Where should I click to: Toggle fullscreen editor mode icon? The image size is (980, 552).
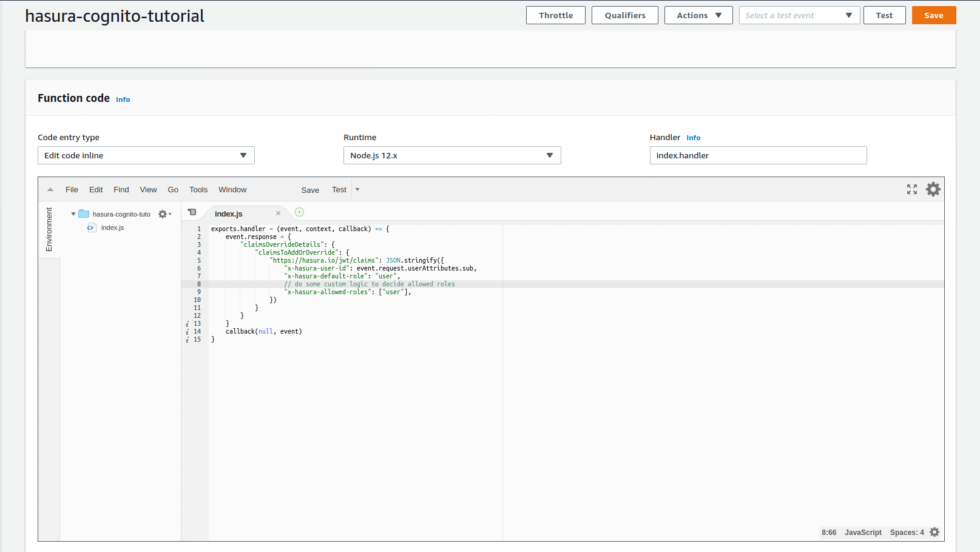pyautogui.click(x=911, y=189)
